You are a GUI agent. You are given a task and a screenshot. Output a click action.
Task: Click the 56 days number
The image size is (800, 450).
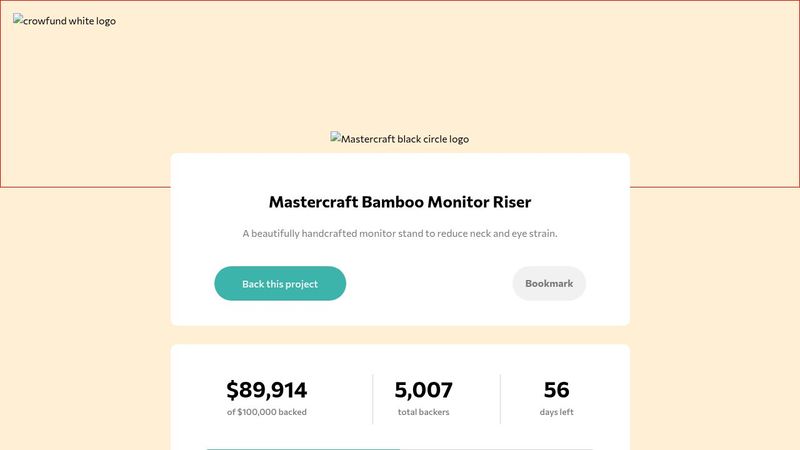click(556, 390)
